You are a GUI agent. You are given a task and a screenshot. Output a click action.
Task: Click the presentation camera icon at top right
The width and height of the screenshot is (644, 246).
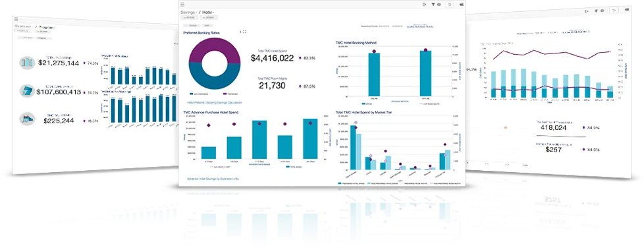point(462,5)
